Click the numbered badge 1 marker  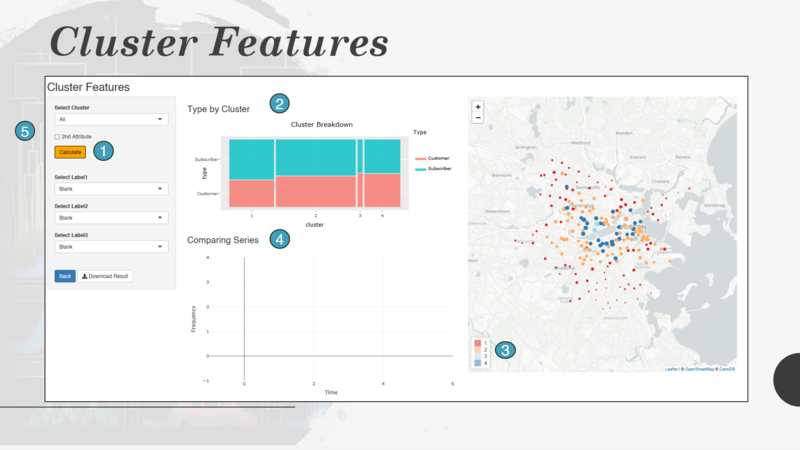(104, 151)
